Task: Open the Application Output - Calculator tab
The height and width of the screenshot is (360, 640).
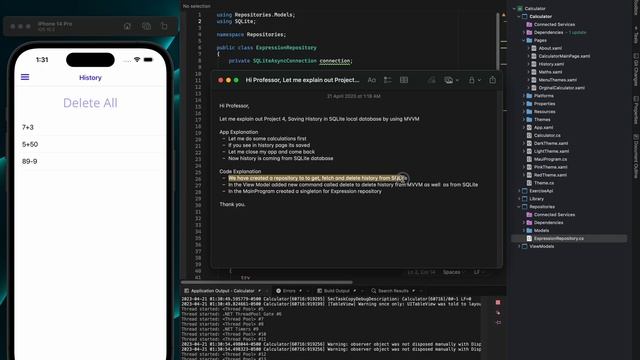Action: 222,291
